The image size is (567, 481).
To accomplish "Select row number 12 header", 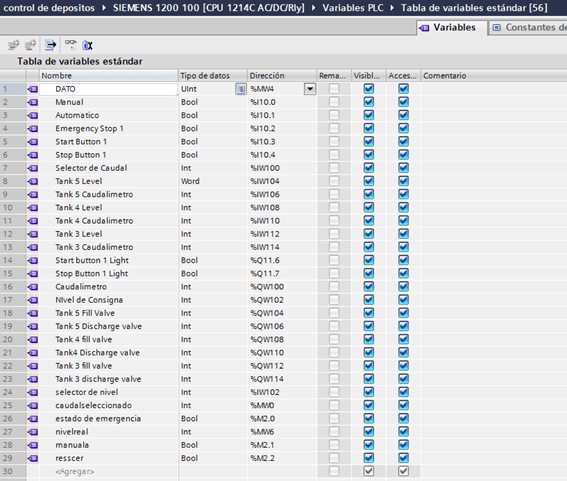I will point(13,234).
